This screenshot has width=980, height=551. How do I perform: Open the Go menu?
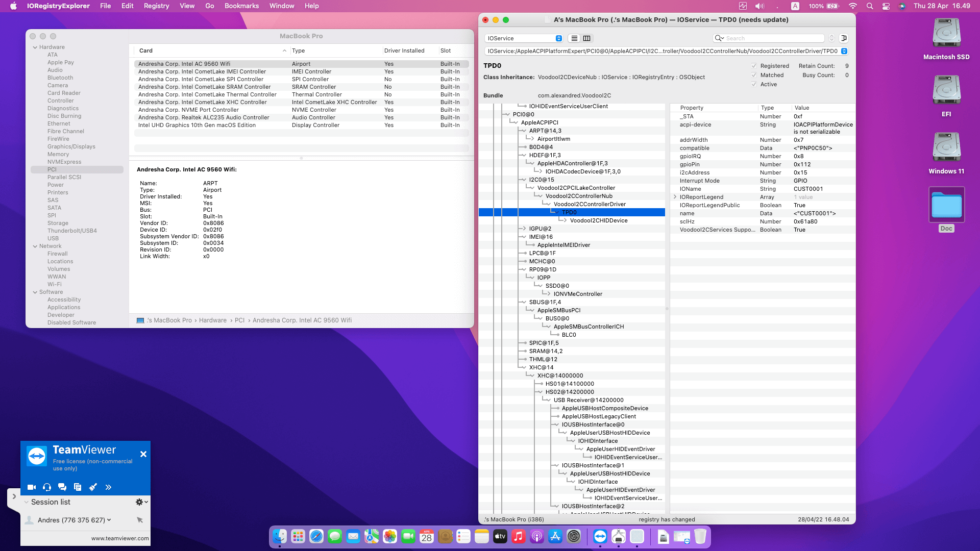click(209, 6)
